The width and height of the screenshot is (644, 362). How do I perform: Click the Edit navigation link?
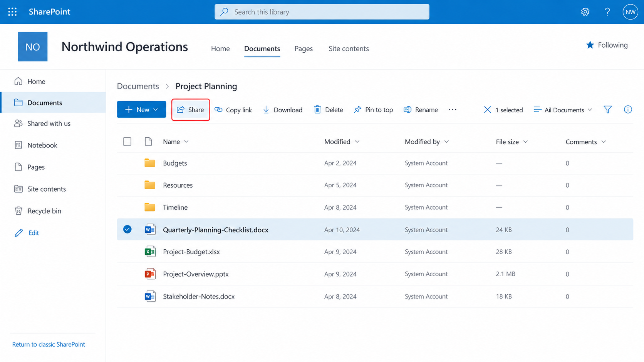(34, 233)
